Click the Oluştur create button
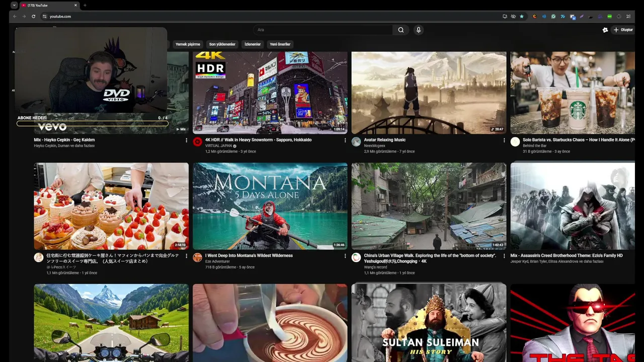Image resolution: width=644 pixels, height=362 pixels. (x=623, y=30)
